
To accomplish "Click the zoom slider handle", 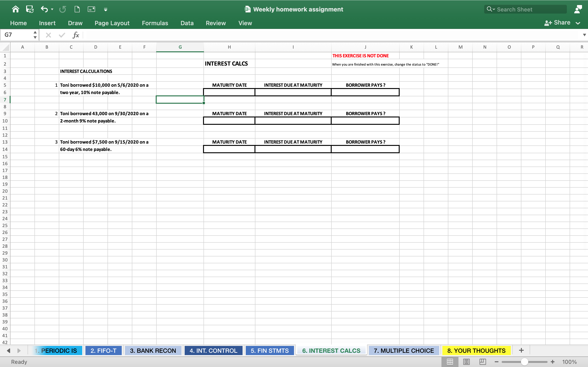I will (x=524, y=362).
